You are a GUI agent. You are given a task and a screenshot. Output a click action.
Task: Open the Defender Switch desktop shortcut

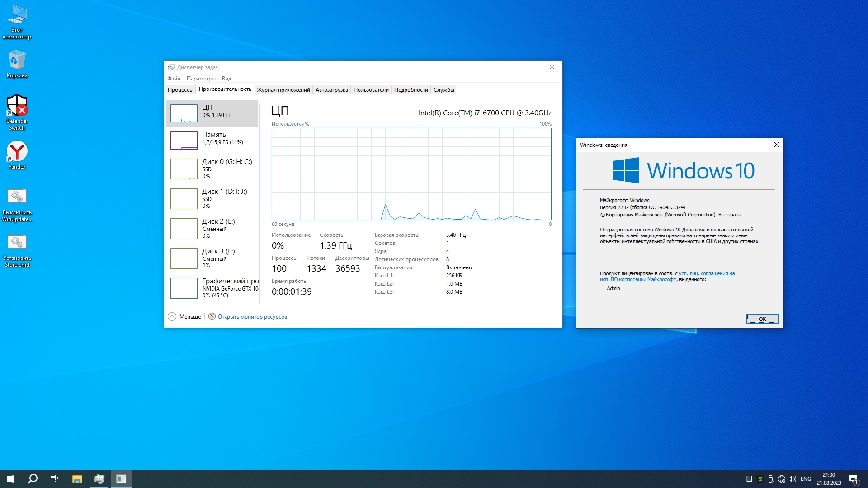pyautogui.click(x=17, y=107)
